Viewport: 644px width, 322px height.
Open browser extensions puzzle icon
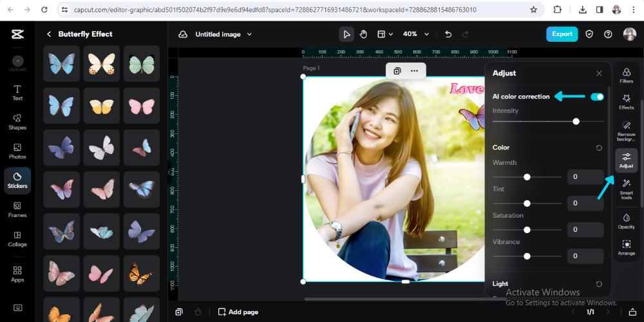pyautogui.click(x=557, y=10)
